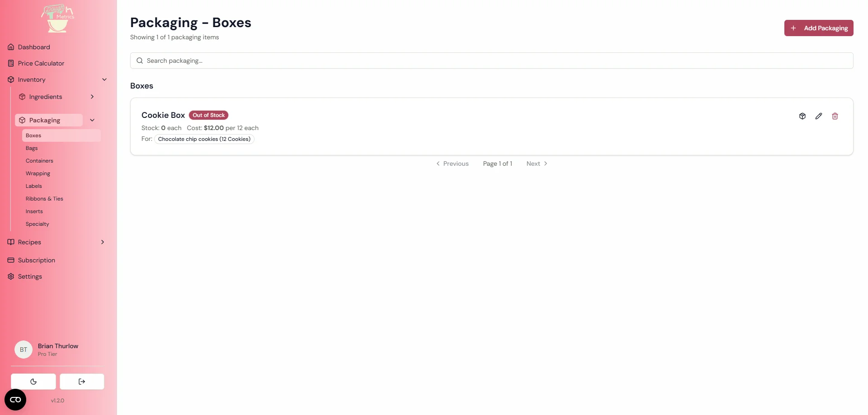Select the Chocolate chip cookies recipe chip

pos(204,139)
